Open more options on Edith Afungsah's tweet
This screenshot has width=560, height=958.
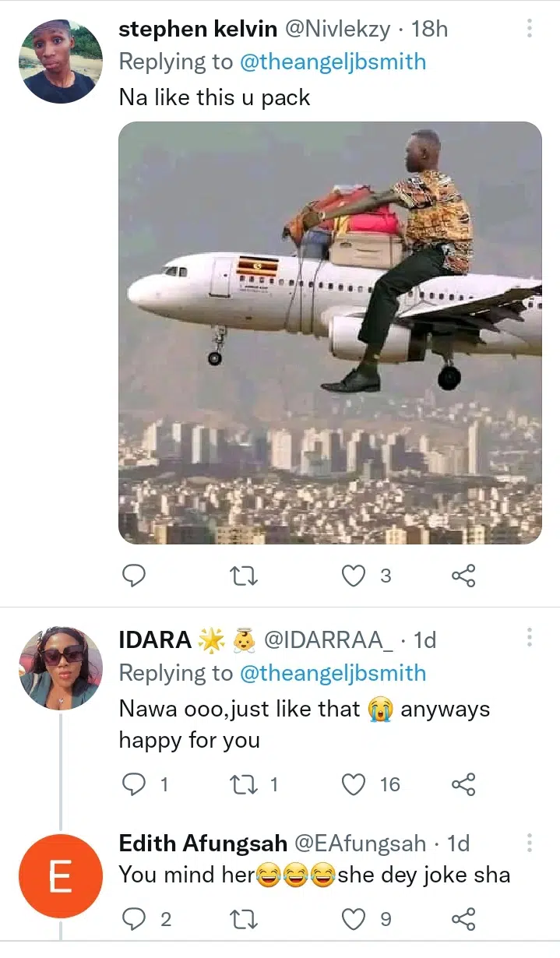coord(530,842)
